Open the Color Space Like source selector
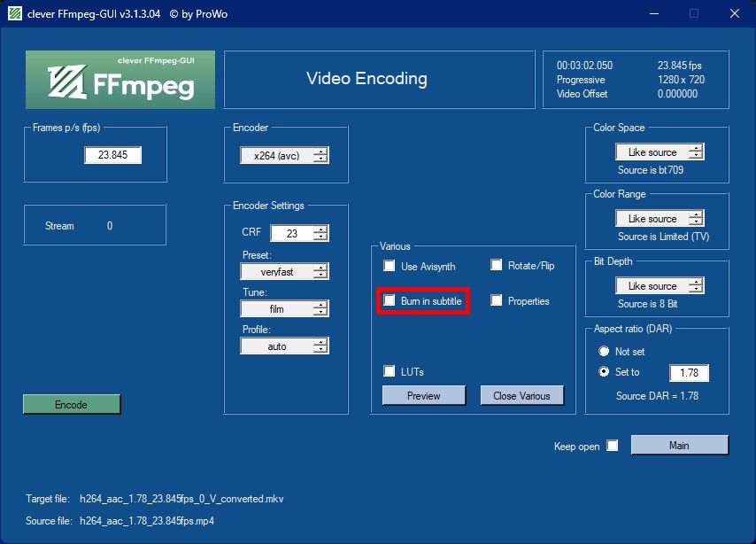 tap(660, 152)
